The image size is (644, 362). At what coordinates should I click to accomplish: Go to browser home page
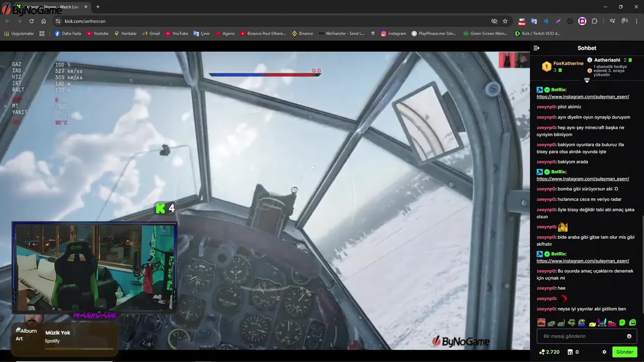click(44, 21)
